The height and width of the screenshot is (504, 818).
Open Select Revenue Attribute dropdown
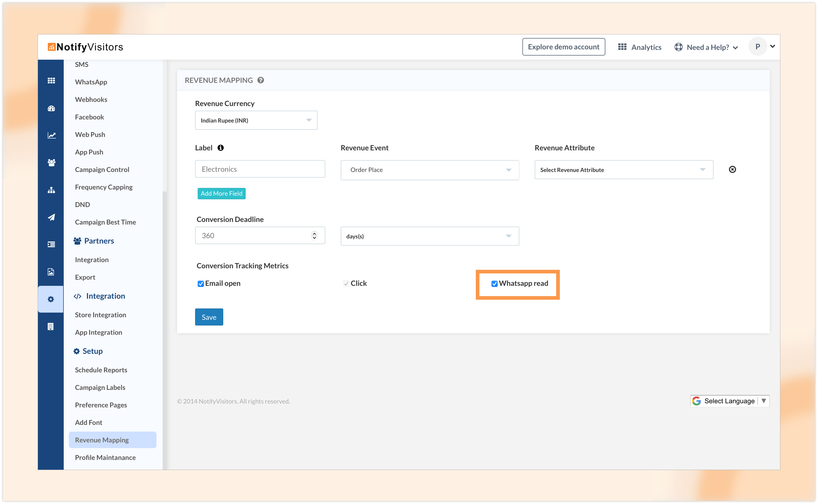tap(624, 170)
